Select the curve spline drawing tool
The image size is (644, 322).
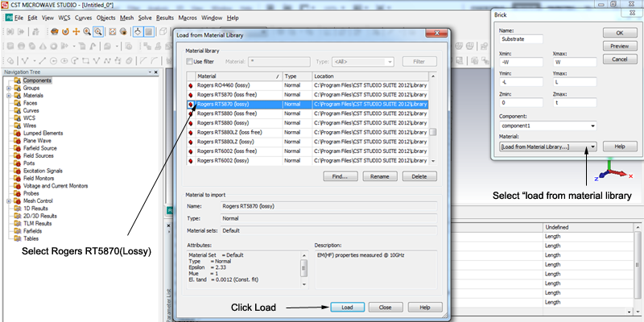(x=107, y=60)
